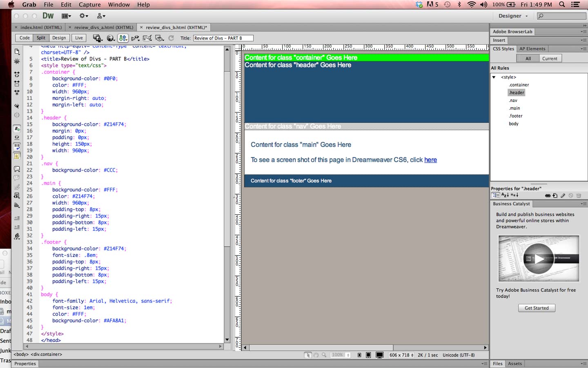Click the Get Started button

click(x=537, y=308)
